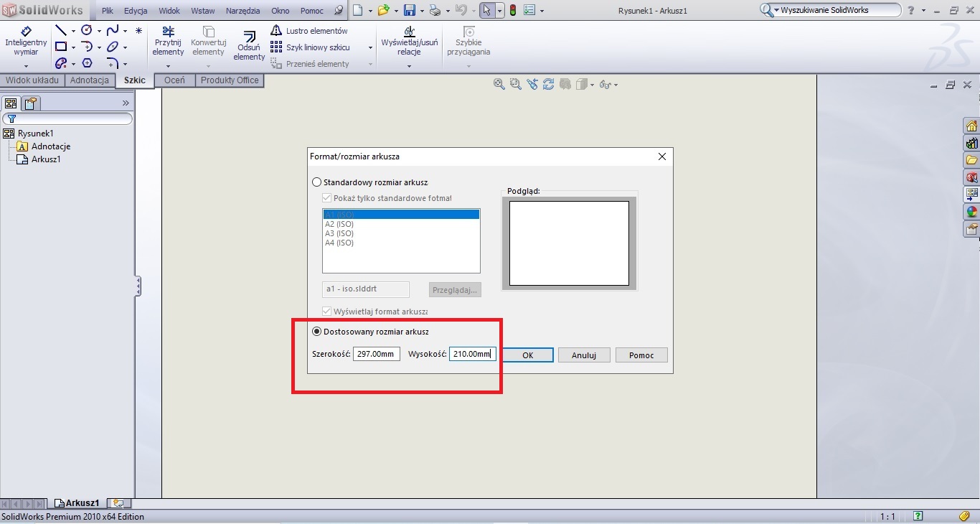Select the Point sketch tool
980x524 pixels.
pyautogui.click(x=138, y=31)
